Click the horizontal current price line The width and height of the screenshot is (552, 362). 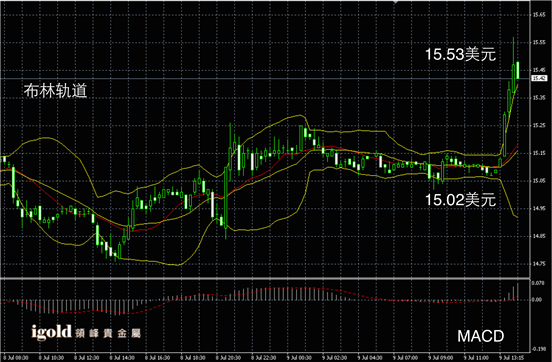(x=264, y=78)
